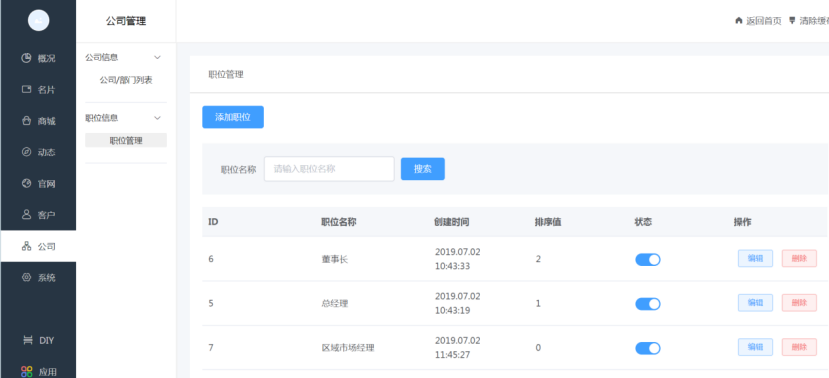829x378 pixels.
Task: Click the 职位管理 panel heading
Action: point(226,75)
